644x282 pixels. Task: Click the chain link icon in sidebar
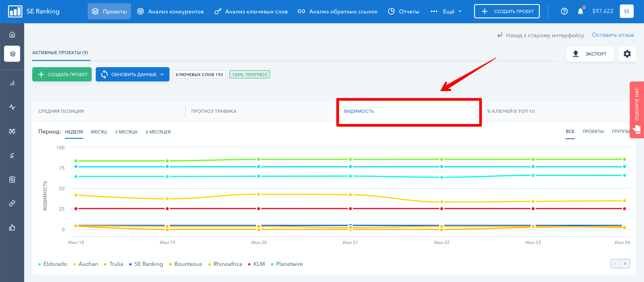(x=12, y=203)
